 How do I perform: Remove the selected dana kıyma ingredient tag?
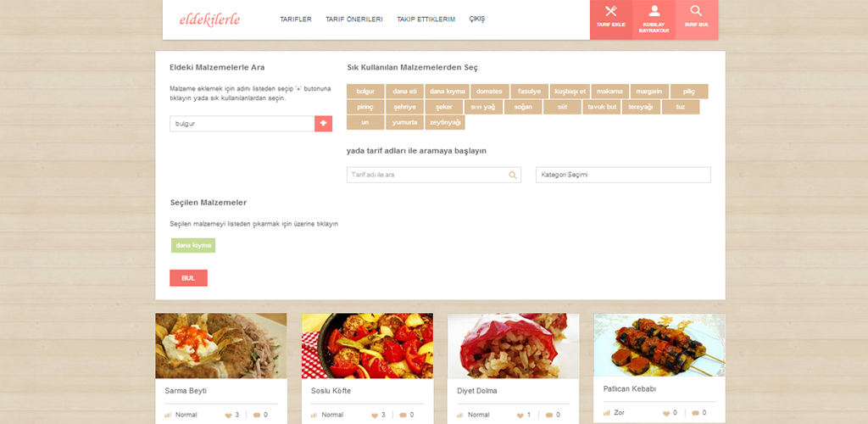pos(193,245)
